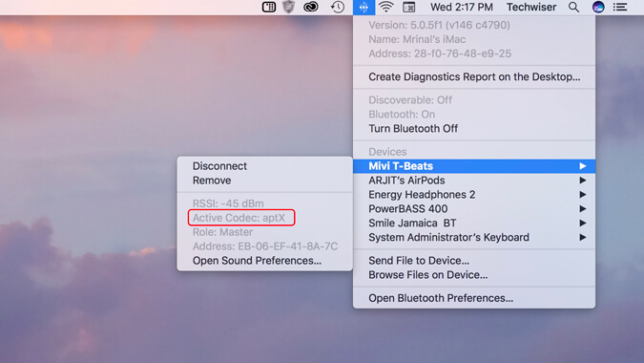This screenshot has height=363, width=644.
Task: Expand System Administrator's Keyboard submenu arrow
Action: click(582, 237)
